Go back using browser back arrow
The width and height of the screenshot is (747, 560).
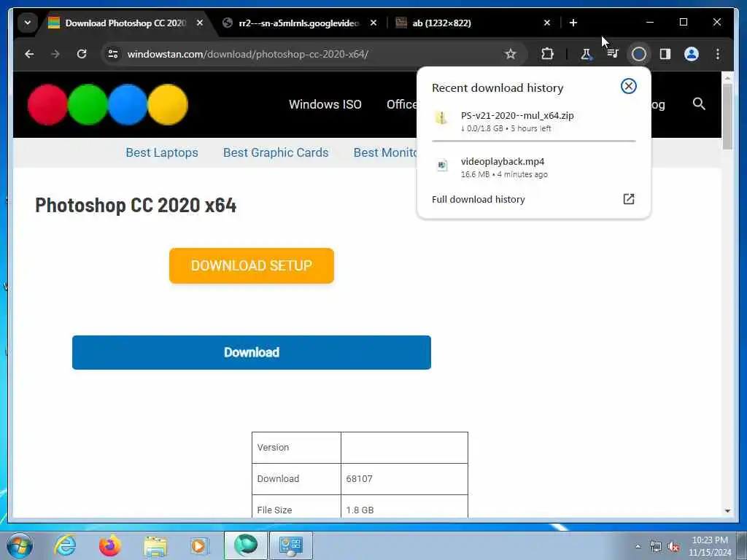[29, 54]
